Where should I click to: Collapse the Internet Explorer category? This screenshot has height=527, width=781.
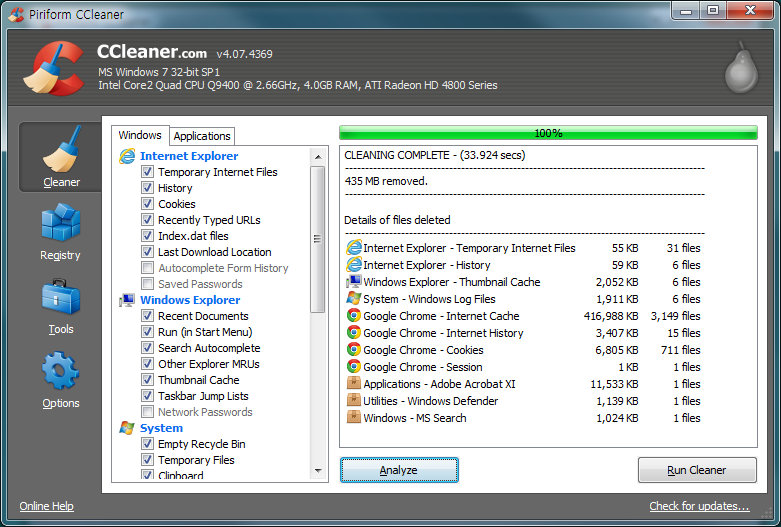click(x=188, y=156)
